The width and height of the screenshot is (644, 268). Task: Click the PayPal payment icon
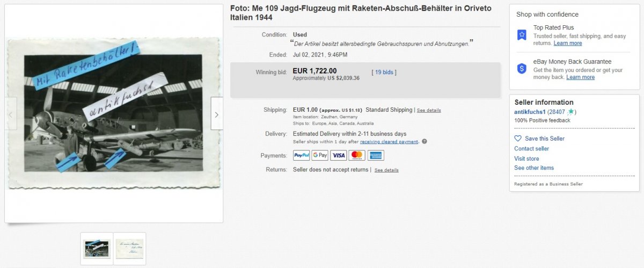tap(302, 155)
